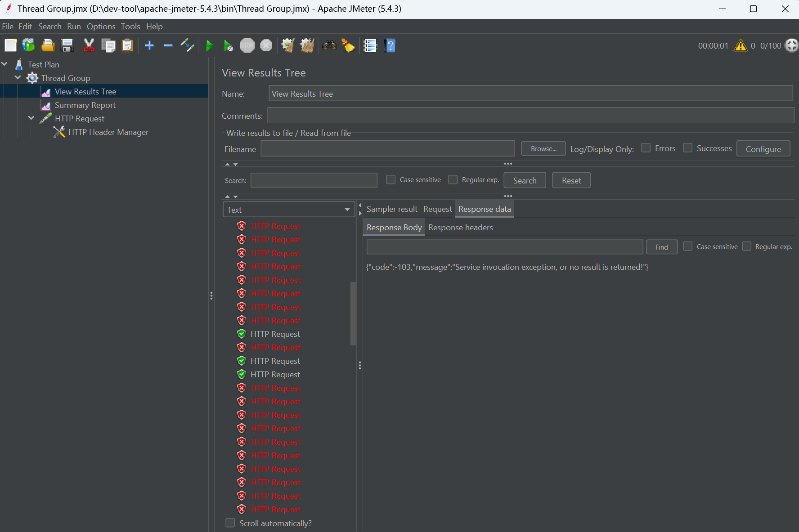Open the Run menu
Image resolution: width=799 pixels, height=532 pixels.
point(74,27)
